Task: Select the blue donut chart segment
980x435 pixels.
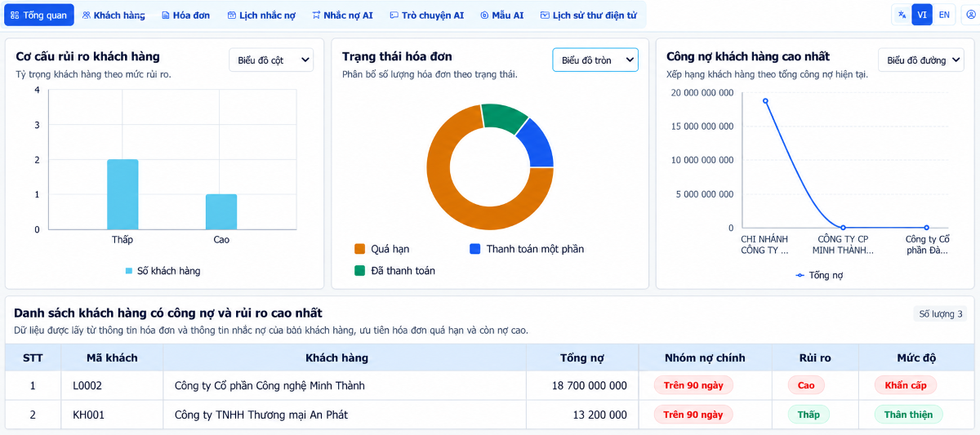Action: 538,144
